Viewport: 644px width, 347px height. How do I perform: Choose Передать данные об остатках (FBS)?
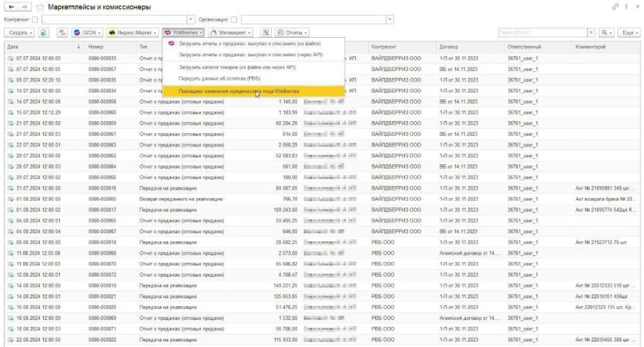pyautogui.click(x=219, y=78)
